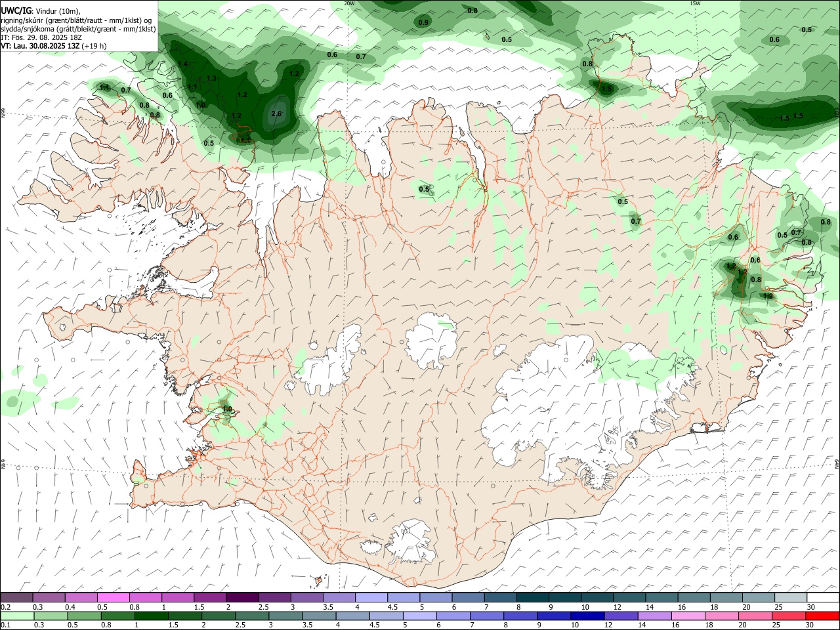Click the 2.6 precipitation value on the map
The height and width of the screenshot is (630, 840).
276,114
